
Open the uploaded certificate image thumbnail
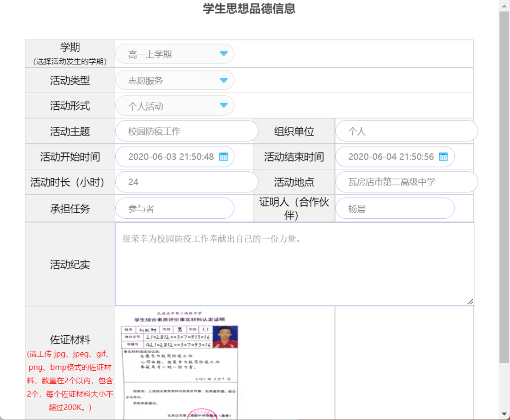point(180,364)
